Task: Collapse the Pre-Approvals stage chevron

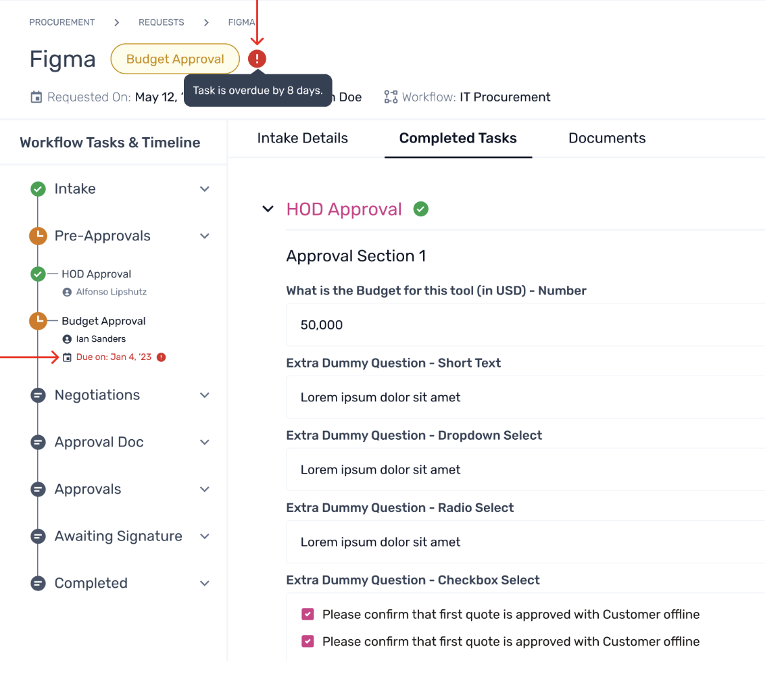Action: pos(205,236)
